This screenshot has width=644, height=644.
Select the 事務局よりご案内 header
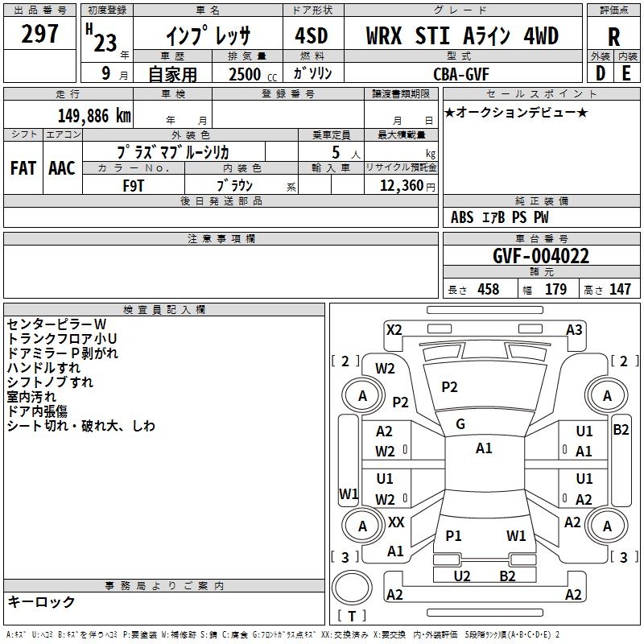click(x=164, y=586)
